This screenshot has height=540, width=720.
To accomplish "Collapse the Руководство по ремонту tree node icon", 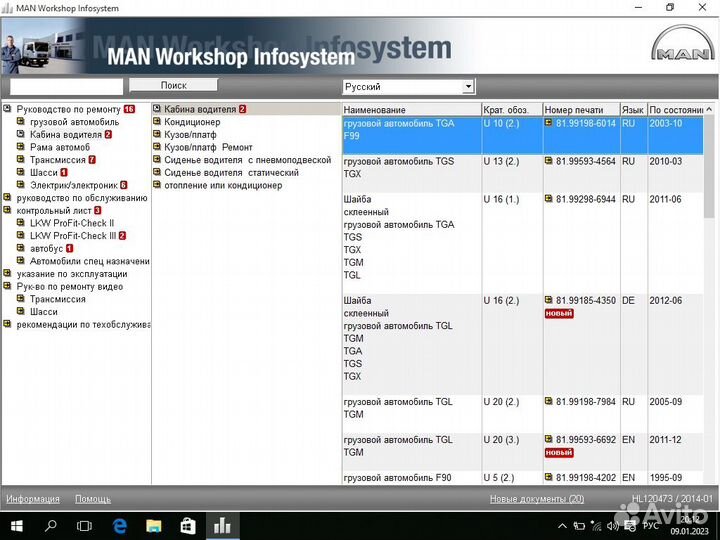I will pyautogui.click(x=7, y=109).
